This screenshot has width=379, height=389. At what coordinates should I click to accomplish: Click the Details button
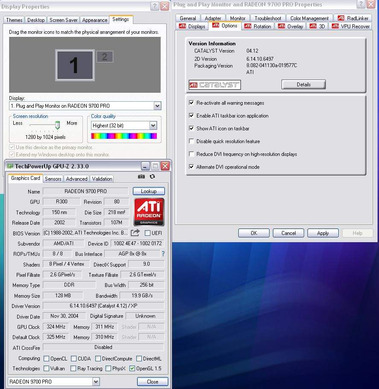(303, 85)
